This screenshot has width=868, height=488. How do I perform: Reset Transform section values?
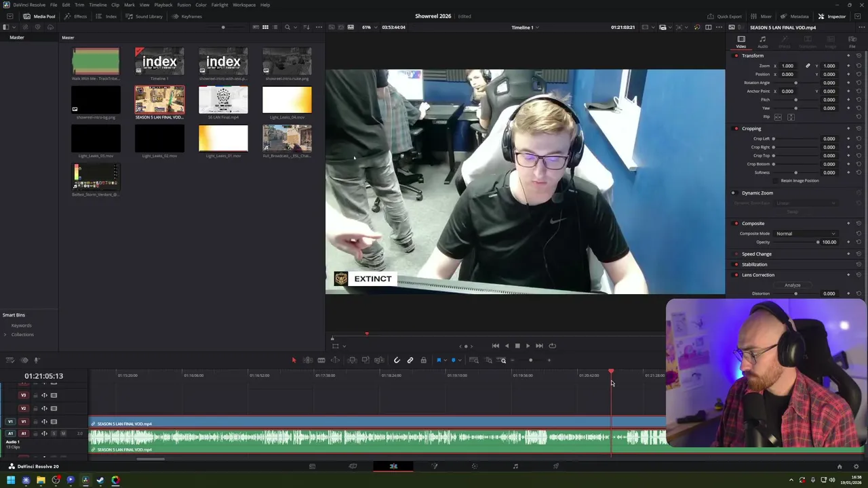click(859, 56)
